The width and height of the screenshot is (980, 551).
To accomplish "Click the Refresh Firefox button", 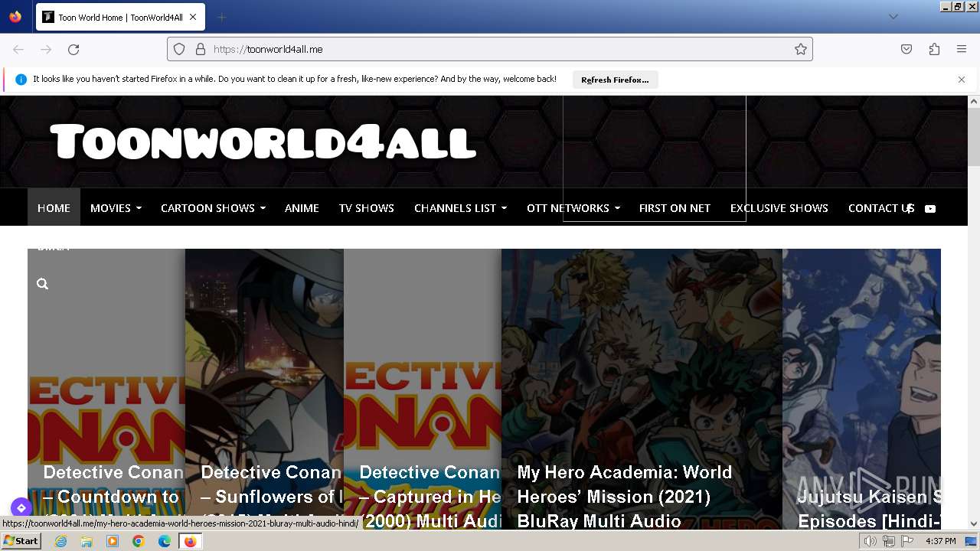I will [615, 80].
